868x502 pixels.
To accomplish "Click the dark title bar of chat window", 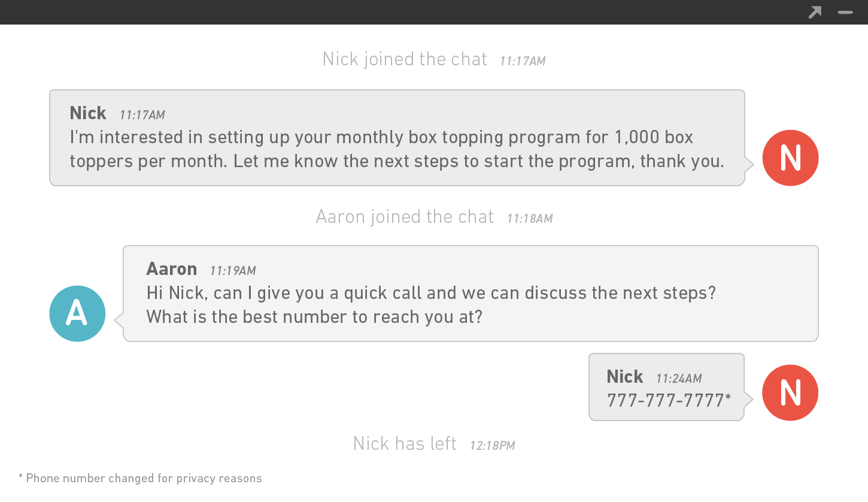I will point(419,12).
